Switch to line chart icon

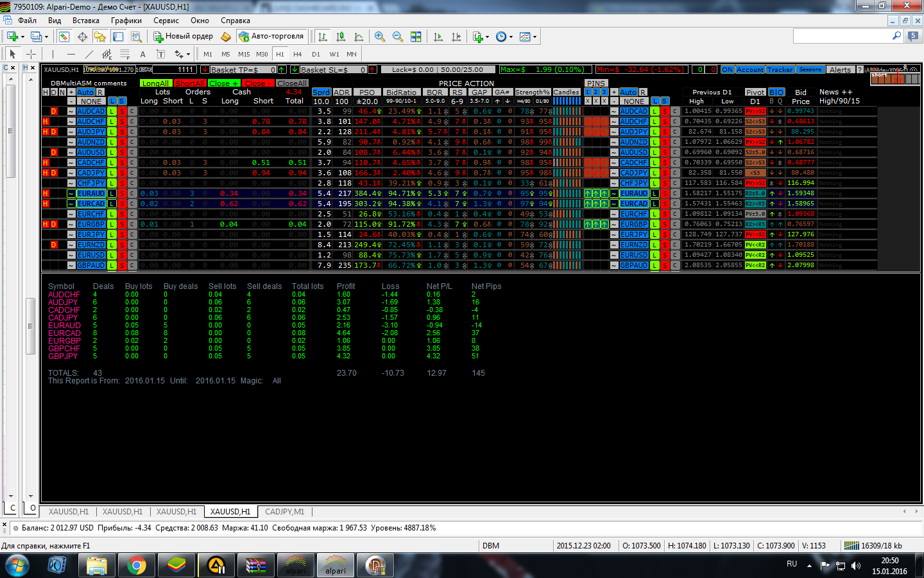[x=359, y=37]
